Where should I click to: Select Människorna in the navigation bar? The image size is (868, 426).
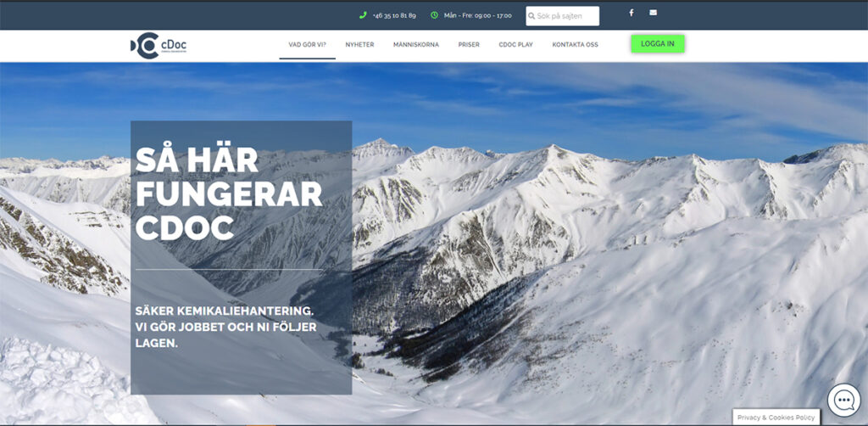[x=416, y=45]
